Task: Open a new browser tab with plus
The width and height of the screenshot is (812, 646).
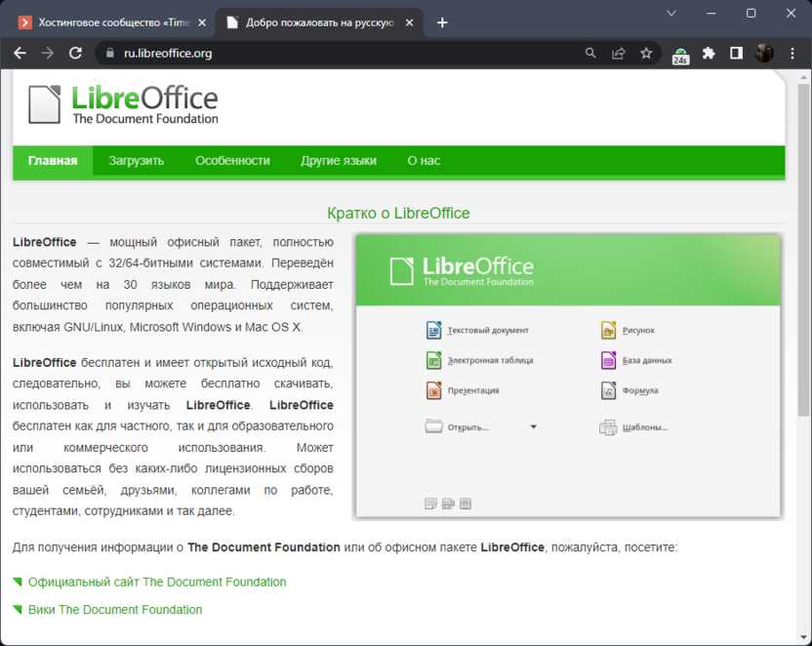Action: [442, 22]
